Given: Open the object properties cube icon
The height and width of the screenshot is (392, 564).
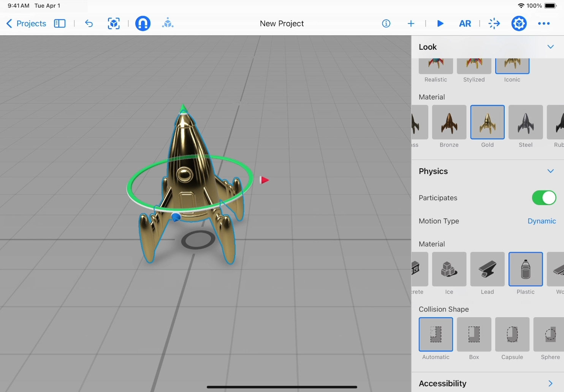Looking at the screenshot, I should pos(519,24).
